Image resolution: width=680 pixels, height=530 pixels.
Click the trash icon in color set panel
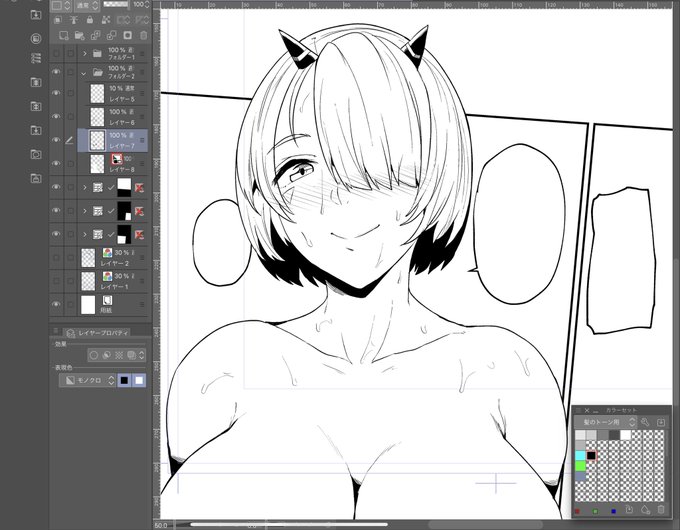pyautogui.click(x=661, y=510)
